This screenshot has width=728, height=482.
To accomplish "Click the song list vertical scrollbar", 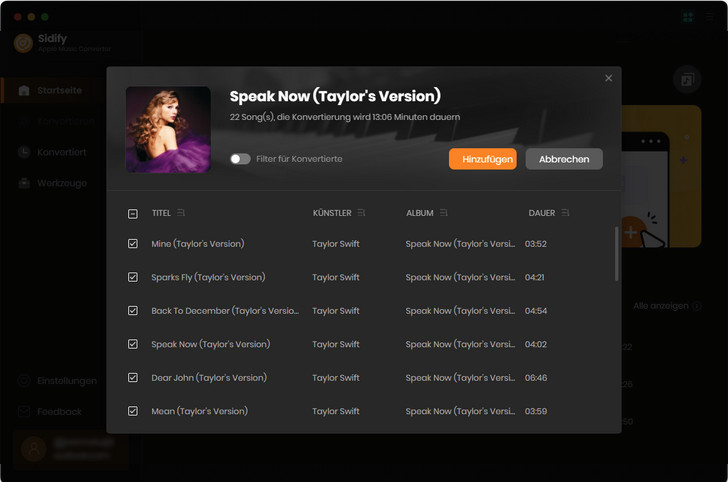I will point(617,254).
